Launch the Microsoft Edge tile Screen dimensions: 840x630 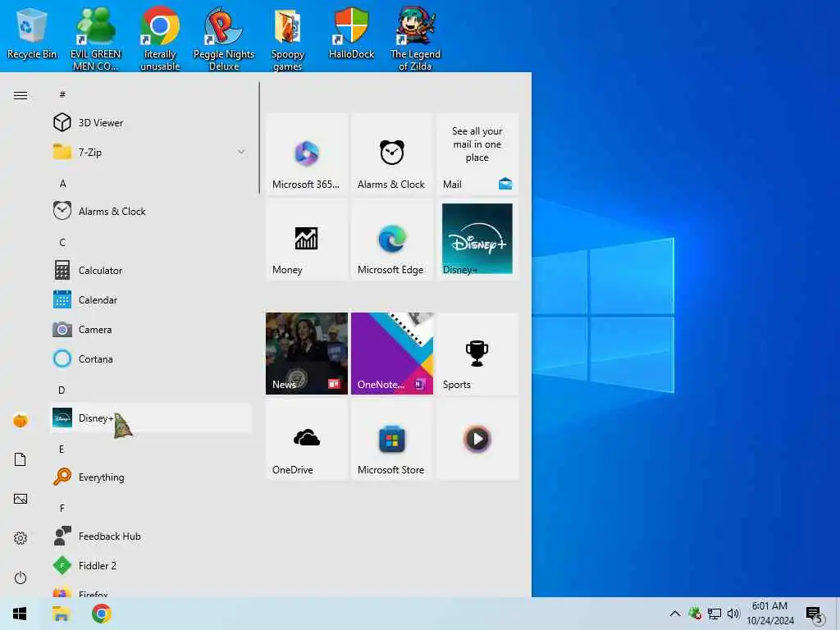[x=392, y=239]
